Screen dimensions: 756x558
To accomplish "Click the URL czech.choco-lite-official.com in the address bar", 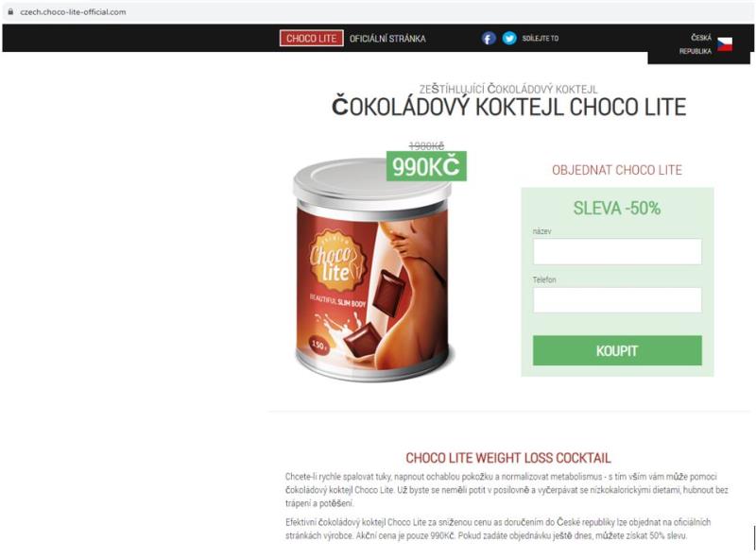I will (73, 12).
